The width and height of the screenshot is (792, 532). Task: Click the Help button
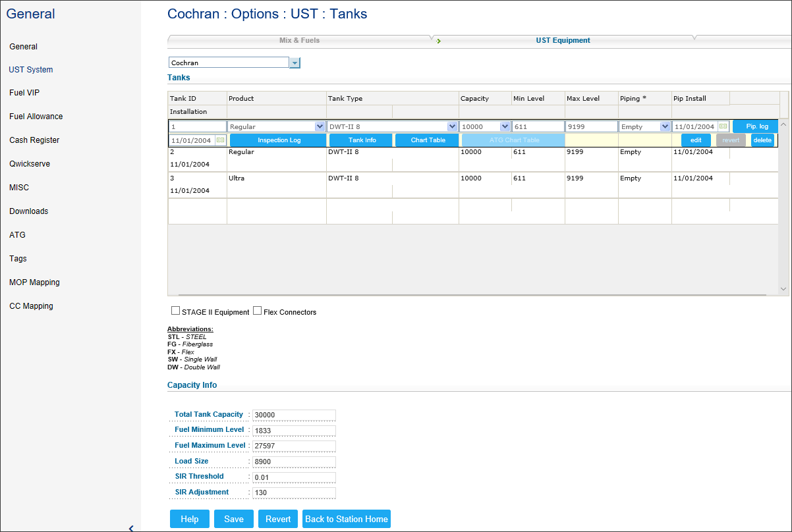pyautogui.click(x=190, y=519)
